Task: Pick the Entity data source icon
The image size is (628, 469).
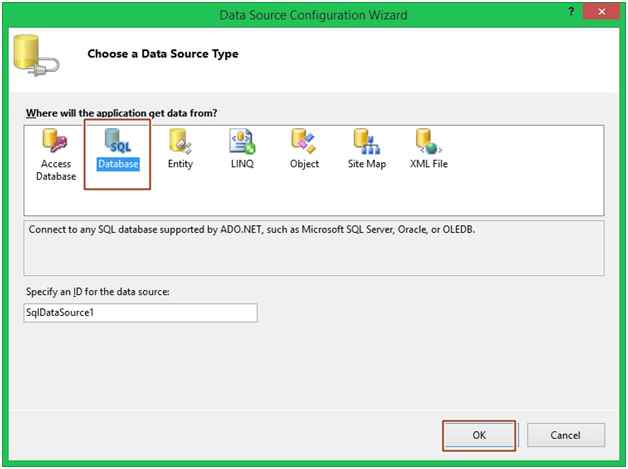Action: [x=180, y=141]
